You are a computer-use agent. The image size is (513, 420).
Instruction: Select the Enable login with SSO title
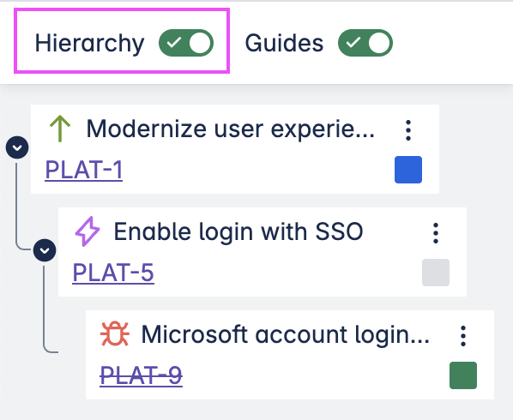[238, 231]
